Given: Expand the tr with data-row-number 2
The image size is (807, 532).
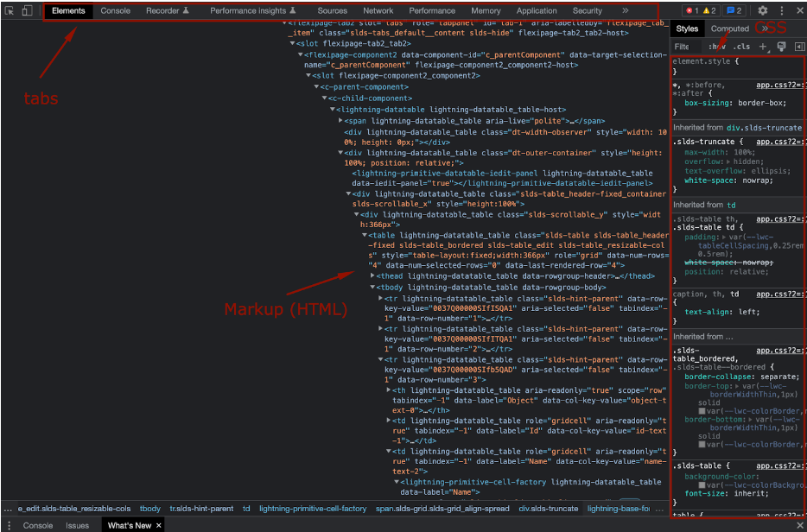Looking at the screenshot, I should [380, 329].
